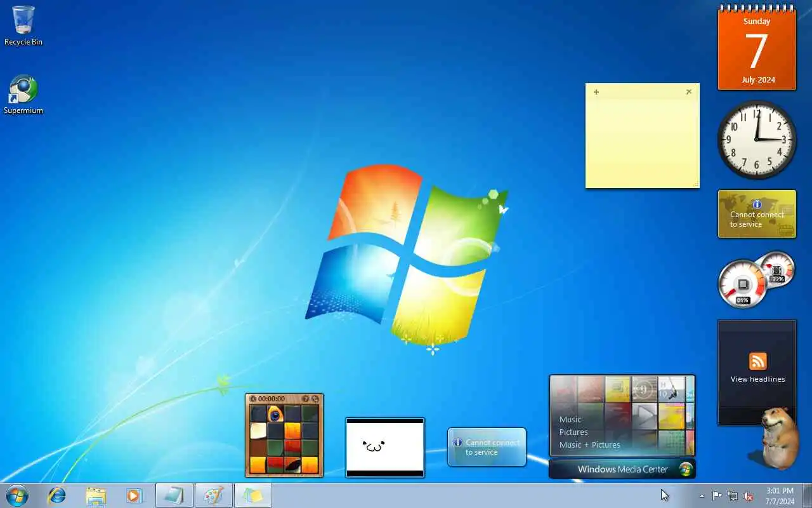Click the small memory dial showing 22%

(777, 269)
